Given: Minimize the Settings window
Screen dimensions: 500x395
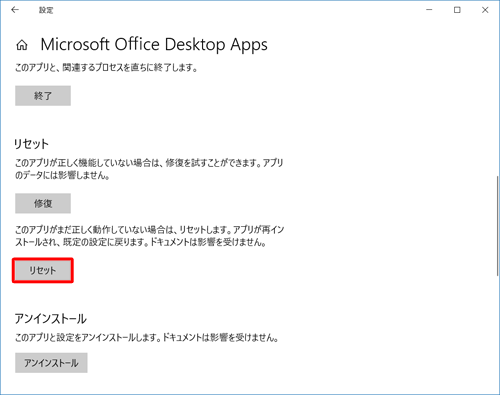Looking at the screenshot, I should click(429, 10).
